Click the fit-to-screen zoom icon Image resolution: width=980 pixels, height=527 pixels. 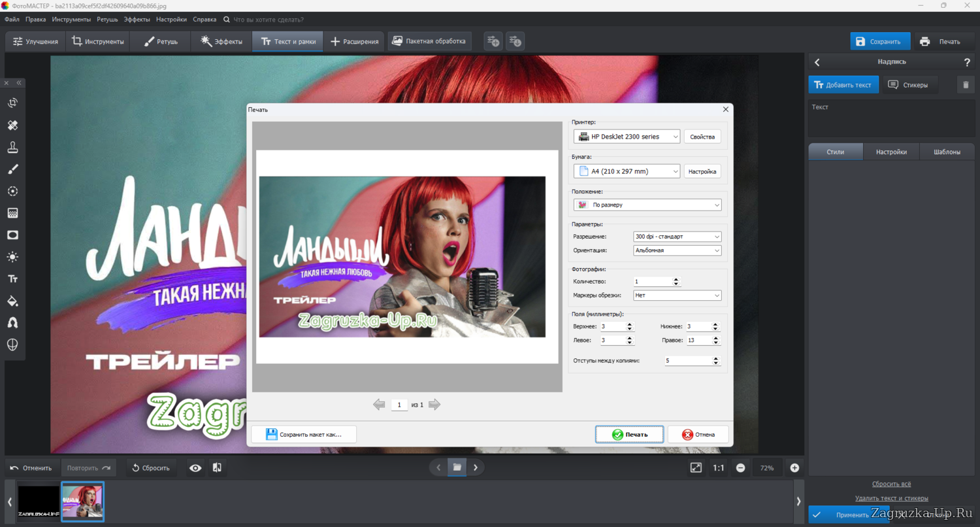(x=696, y=467)
